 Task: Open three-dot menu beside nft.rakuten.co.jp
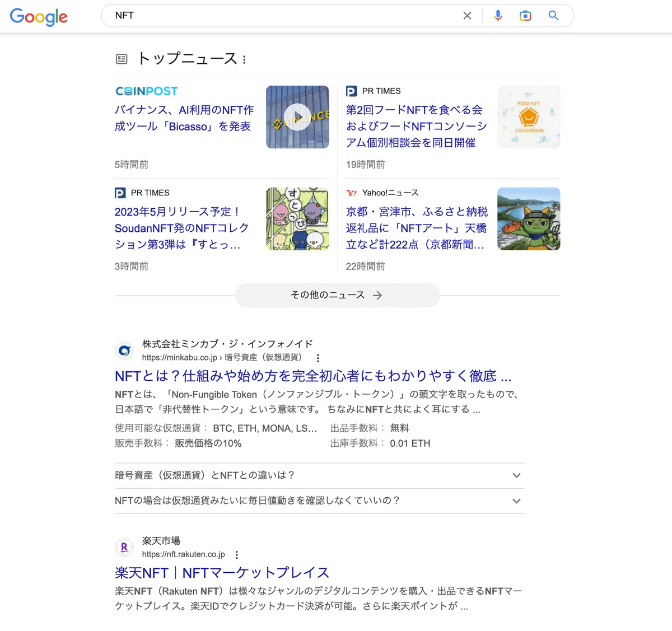click(x=237, y=555)
